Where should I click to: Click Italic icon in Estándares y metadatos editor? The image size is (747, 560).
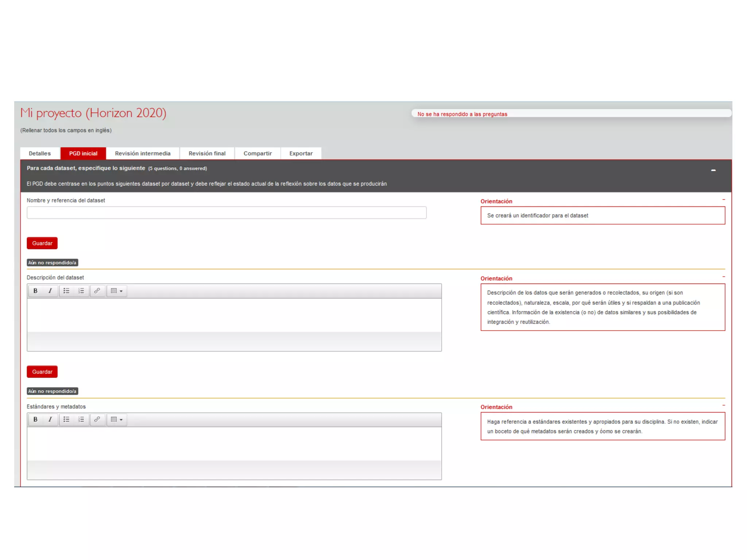click(x=50, y=420)
